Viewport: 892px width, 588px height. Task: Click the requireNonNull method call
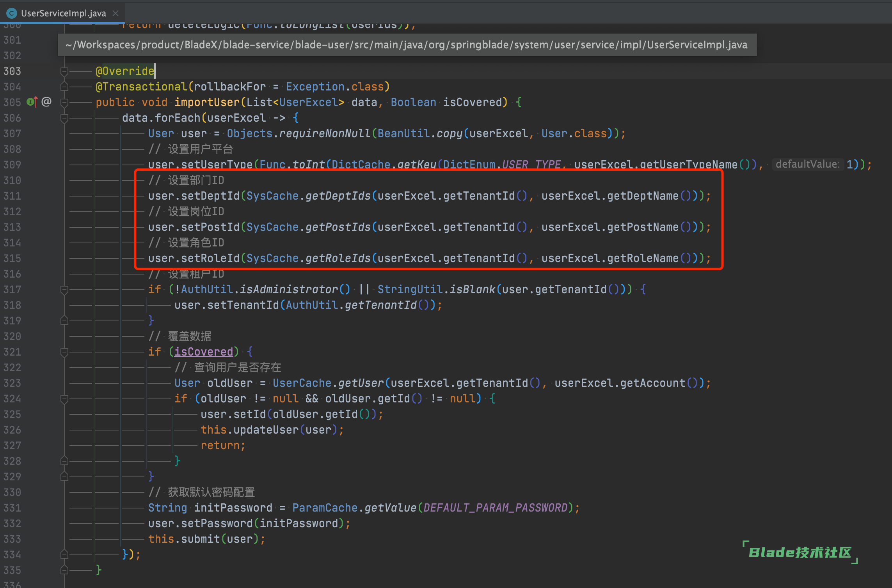pos(325,133)
